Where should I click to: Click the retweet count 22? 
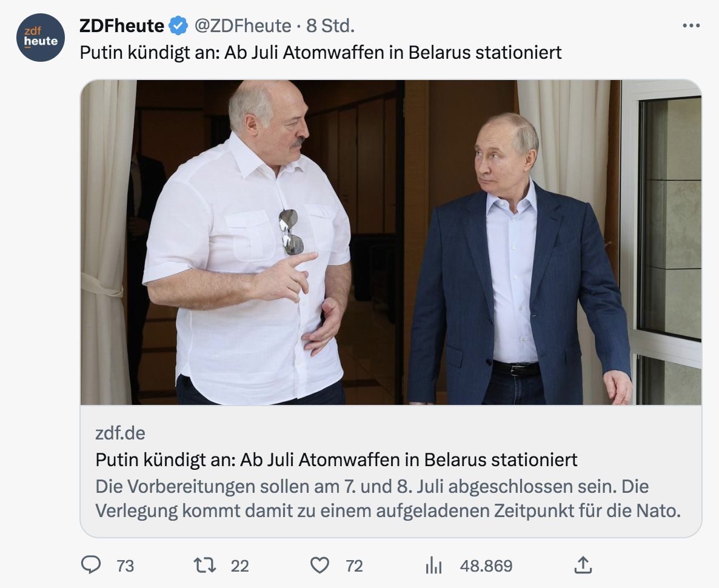[240, 566]
